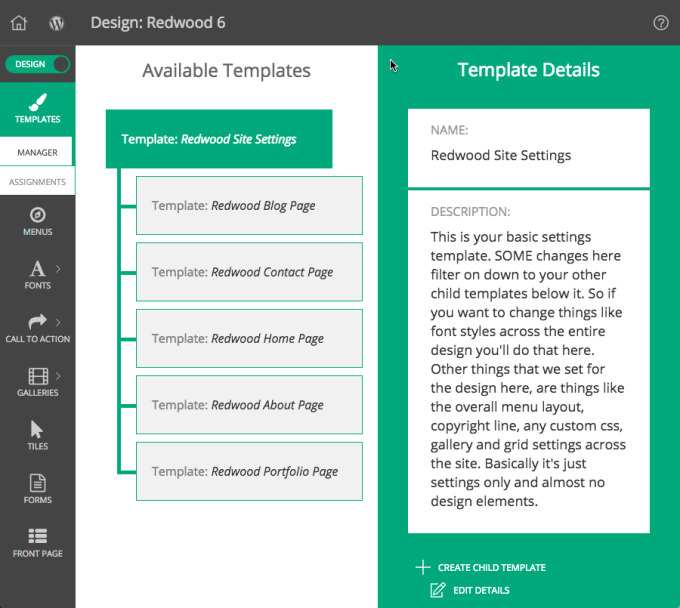Select the Redwood Contact Page template
680x608 pixels.
click(249, 272)
